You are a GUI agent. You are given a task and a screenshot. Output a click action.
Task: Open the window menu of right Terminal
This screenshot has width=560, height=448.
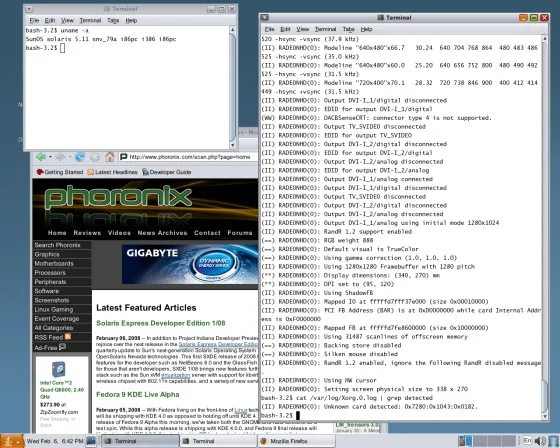(265, 18)
